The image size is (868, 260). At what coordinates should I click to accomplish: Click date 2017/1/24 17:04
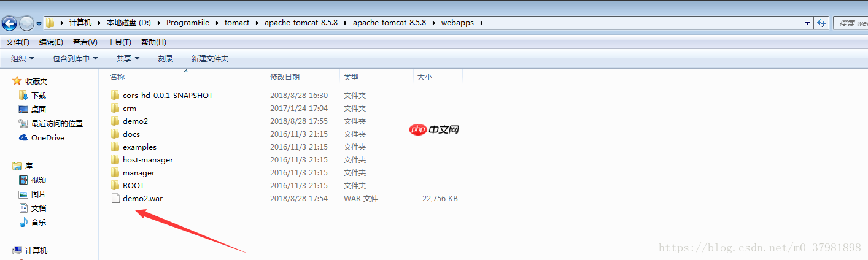(x=299, y=108)
